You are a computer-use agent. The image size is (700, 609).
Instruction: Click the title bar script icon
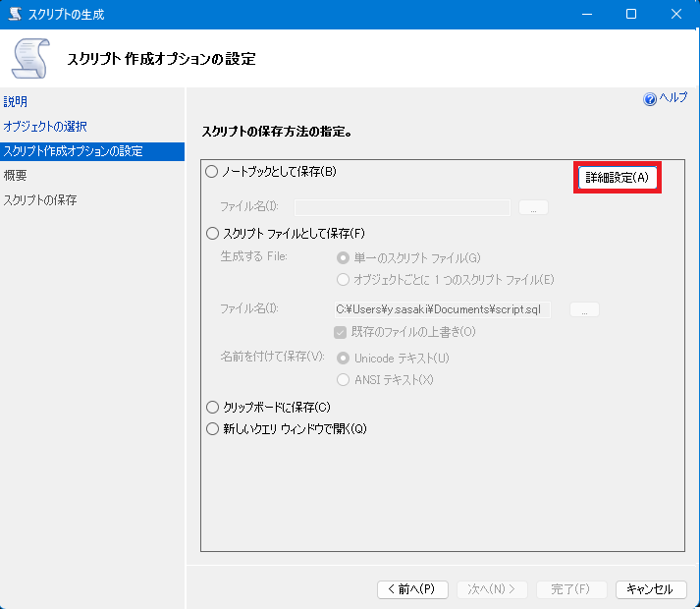15,14
